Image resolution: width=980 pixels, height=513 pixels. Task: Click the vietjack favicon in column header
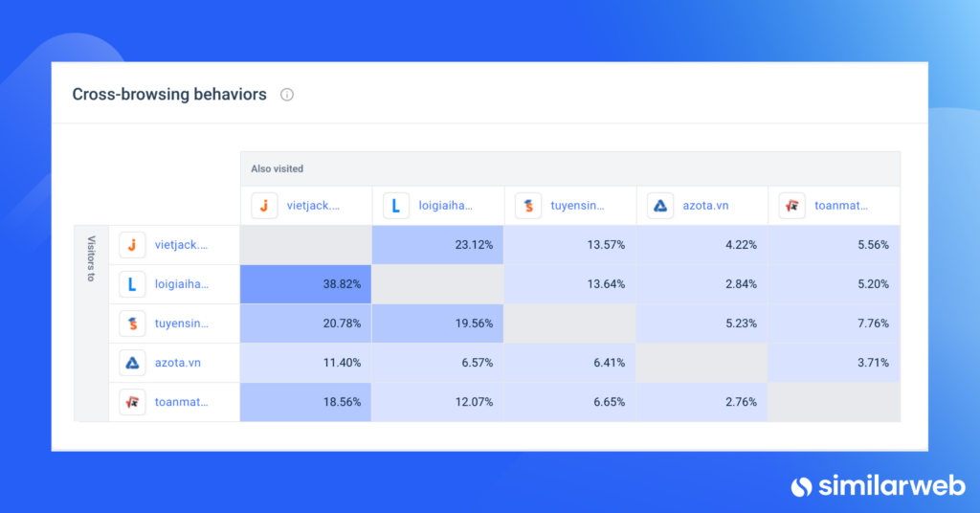coord(264,206)
